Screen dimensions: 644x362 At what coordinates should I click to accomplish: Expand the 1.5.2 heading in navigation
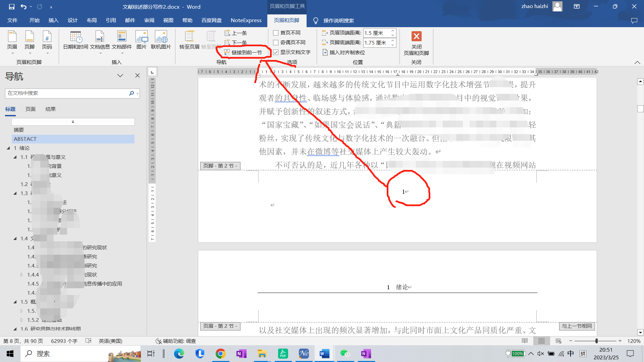tap(22, 320)
